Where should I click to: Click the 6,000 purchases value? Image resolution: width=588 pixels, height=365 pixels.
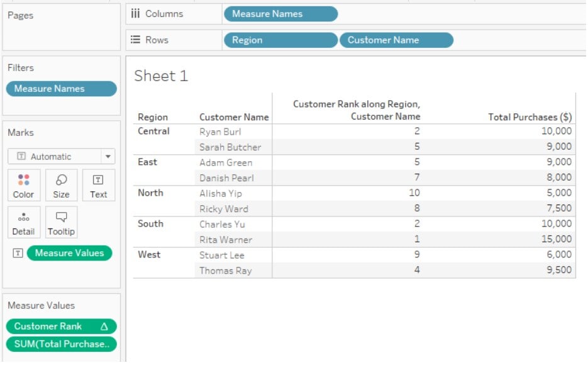[x=559, y=255]
